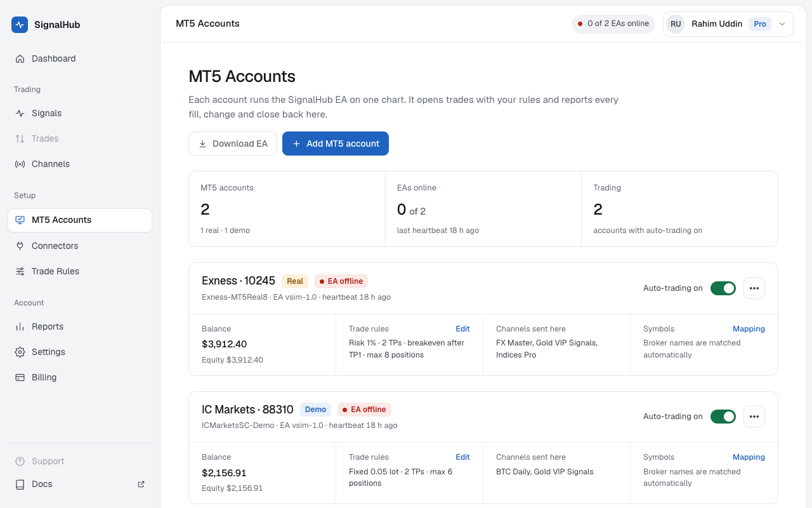Toggle auto-trading for Exness 10245
Viewport: 812px width, 508px height.
click(723, 288)
